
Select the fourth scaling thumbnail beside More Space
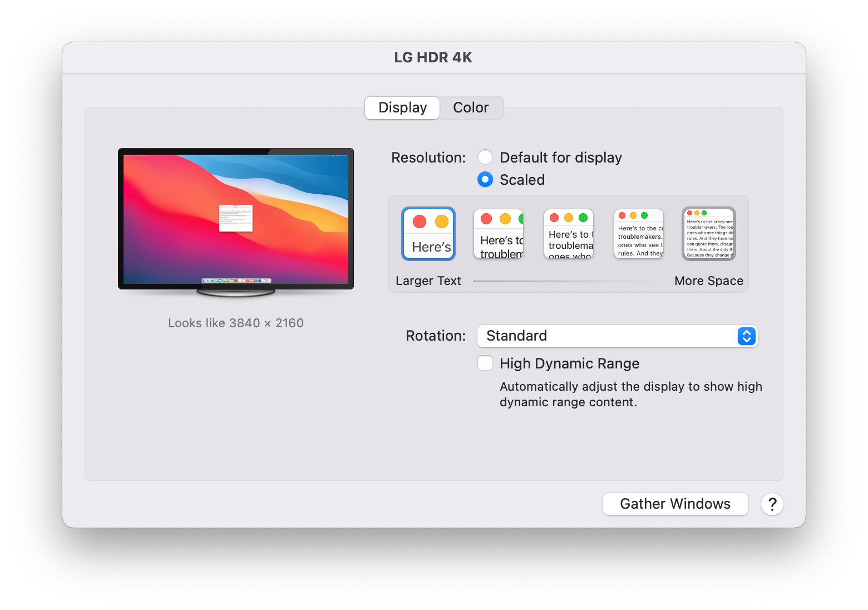[x=639, y=234]
